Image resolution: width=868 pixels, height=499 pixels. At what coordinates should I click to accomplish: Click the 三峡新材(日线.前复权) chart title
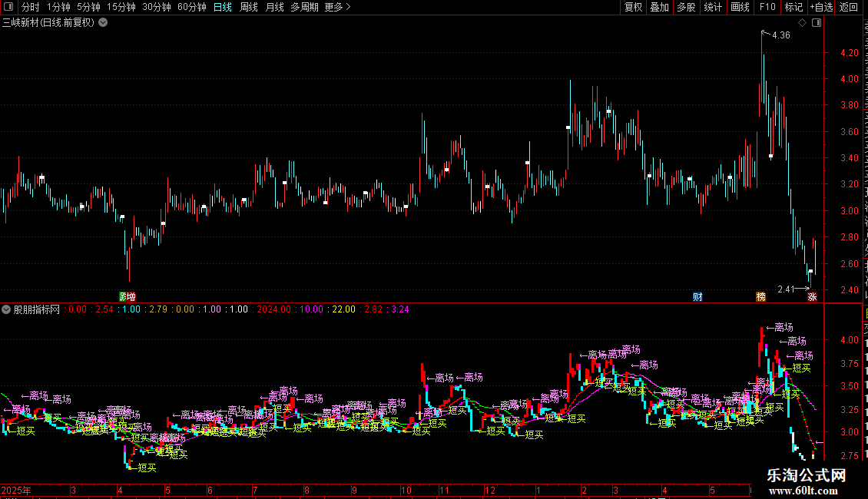coord(48,22)
